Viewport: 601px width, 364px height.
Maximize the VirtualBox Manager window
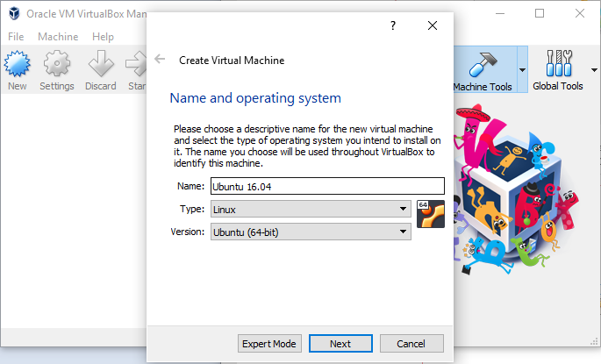540,13
